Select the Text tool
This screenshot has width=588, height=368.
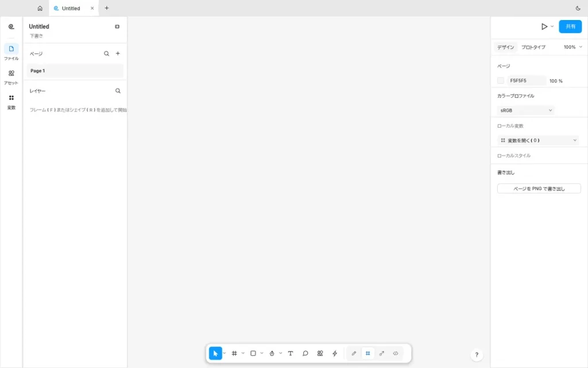point(290,354)
